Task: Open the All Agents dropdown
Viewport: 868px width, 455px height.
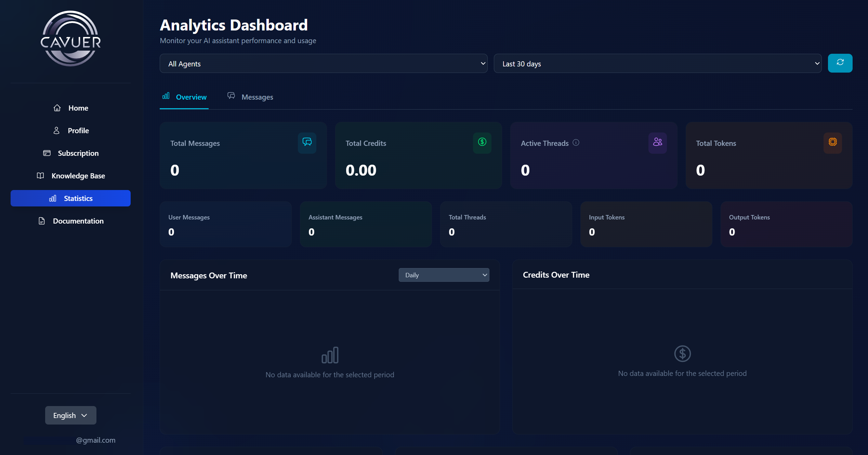Action: pos(323,64)
